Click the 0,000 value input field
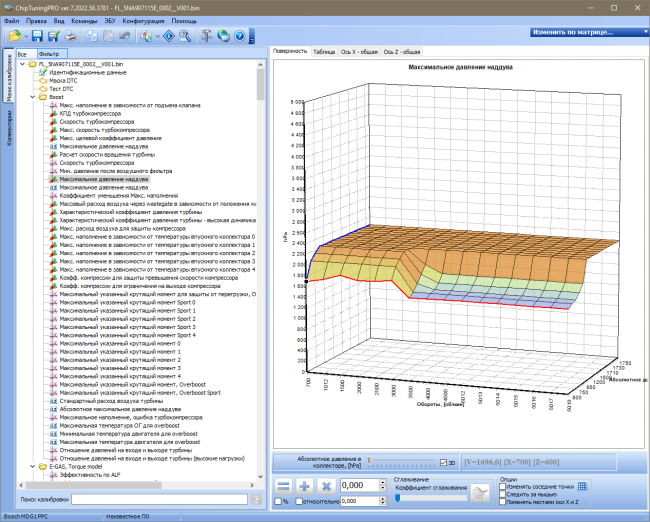 click(x=359, y=486)
